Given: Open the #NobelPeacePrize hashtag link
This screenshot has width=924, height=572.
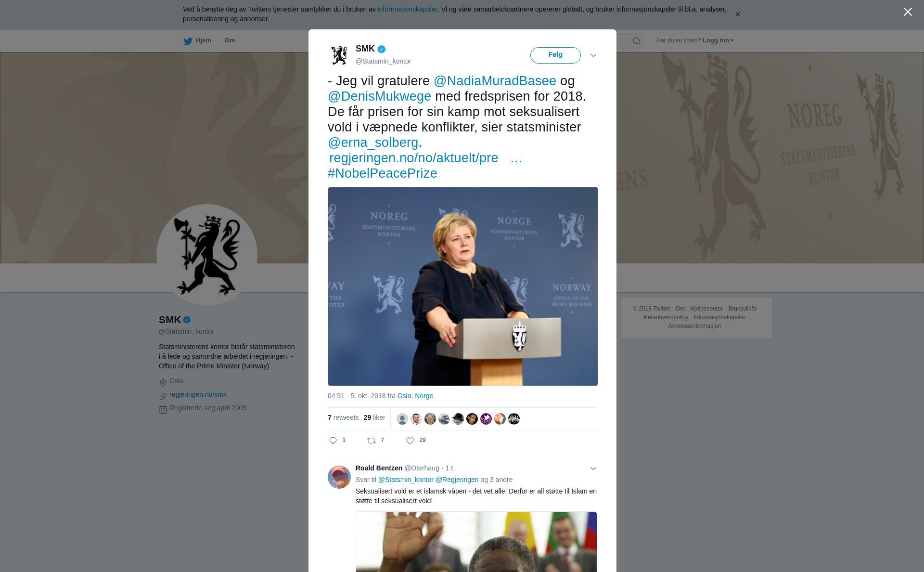Looking at the screenshot, I should click(x=383, y=173).
